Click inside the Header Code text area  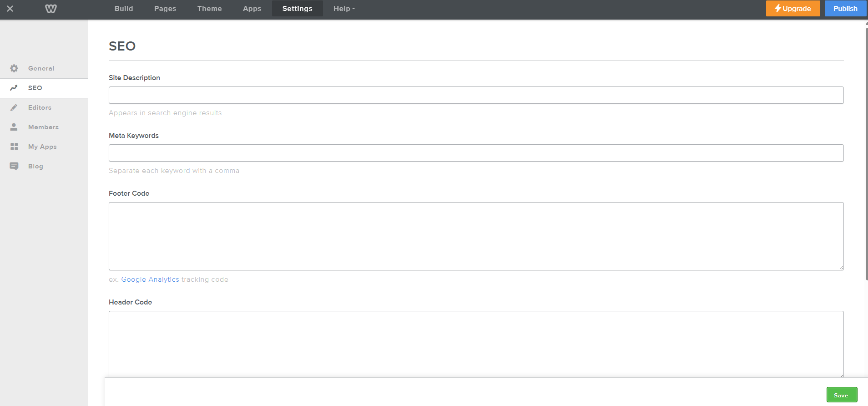476,344
